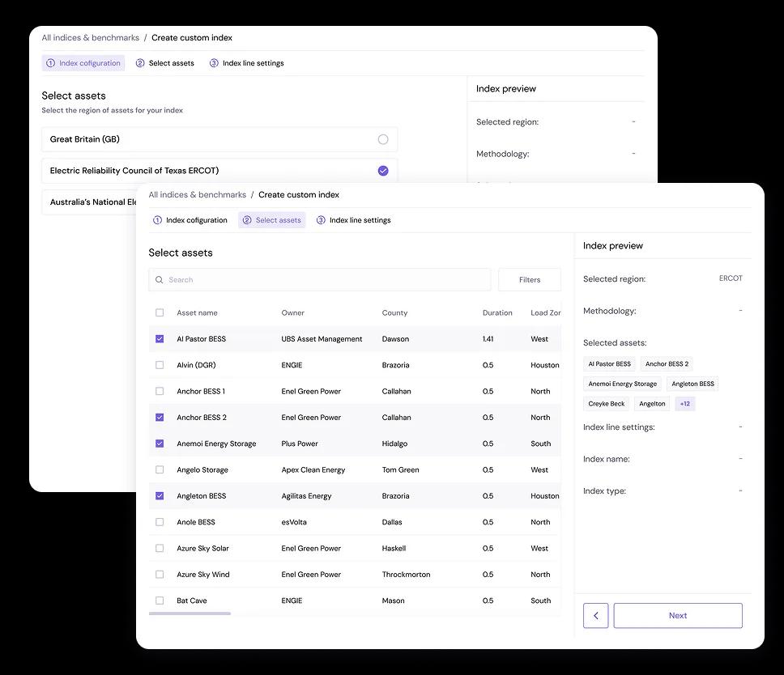Click the Next button
This screenshot has width=784, height=675.
(677, 615)
